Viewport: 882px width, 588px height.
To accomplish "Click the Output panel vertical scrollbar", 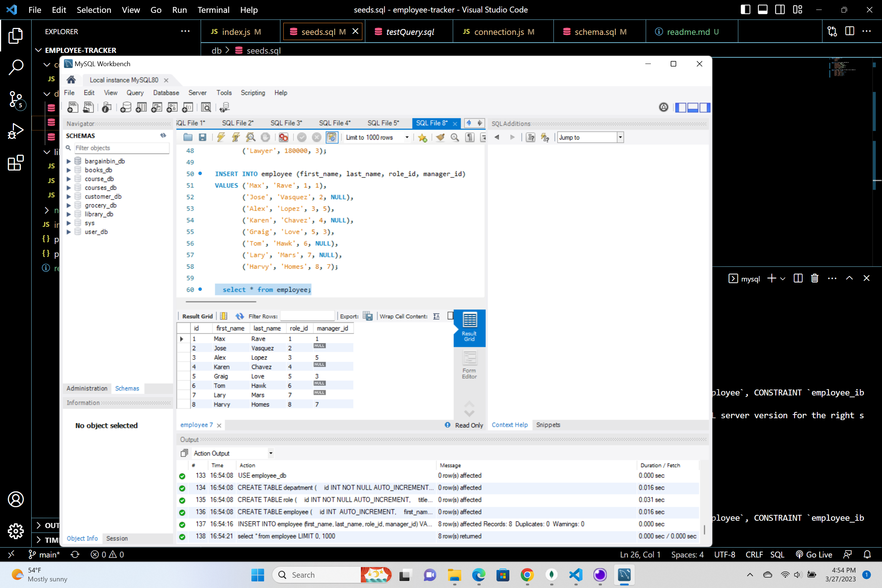I will coord(704,529).
